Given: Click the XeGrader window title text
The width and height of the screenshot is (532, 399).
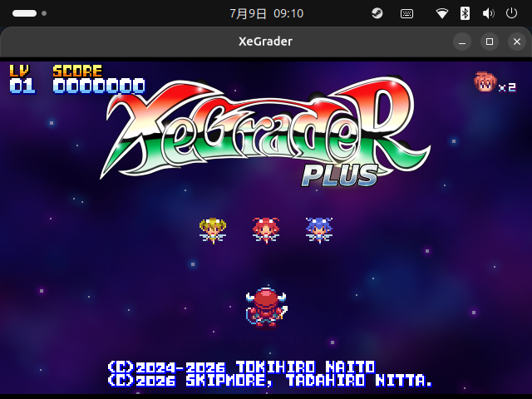Looking at the screenshot, I should point(265,42).
